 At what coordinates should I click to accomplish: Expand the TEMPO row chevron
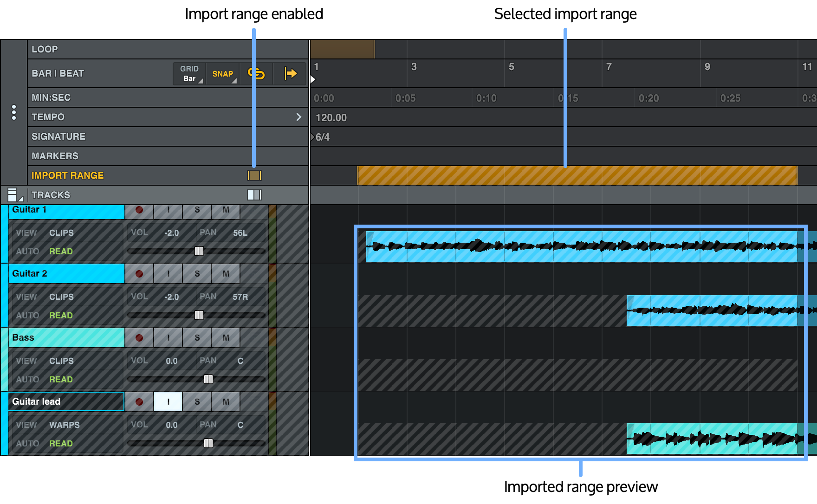[298, 117]
